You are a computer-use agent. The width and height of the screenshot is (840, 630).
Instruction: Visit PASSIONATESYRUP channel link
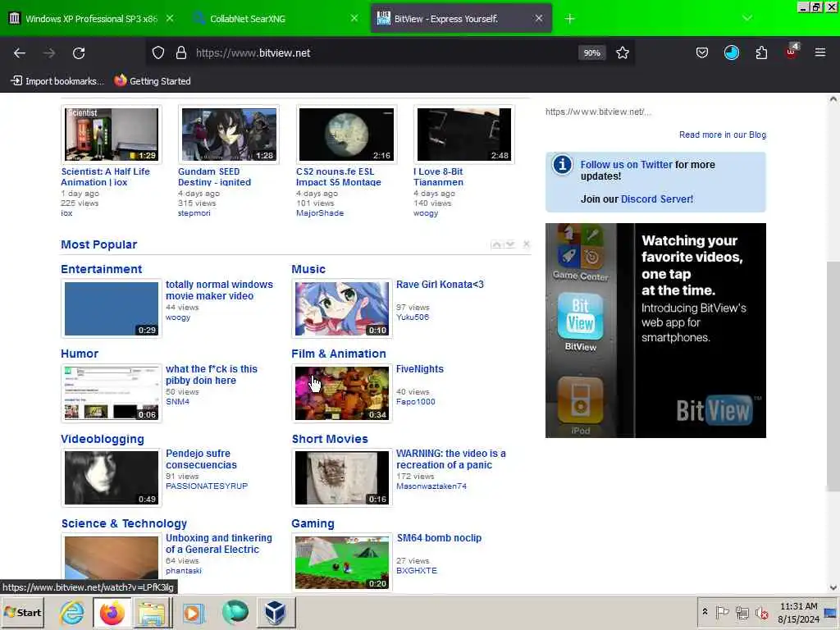[206, 486]
